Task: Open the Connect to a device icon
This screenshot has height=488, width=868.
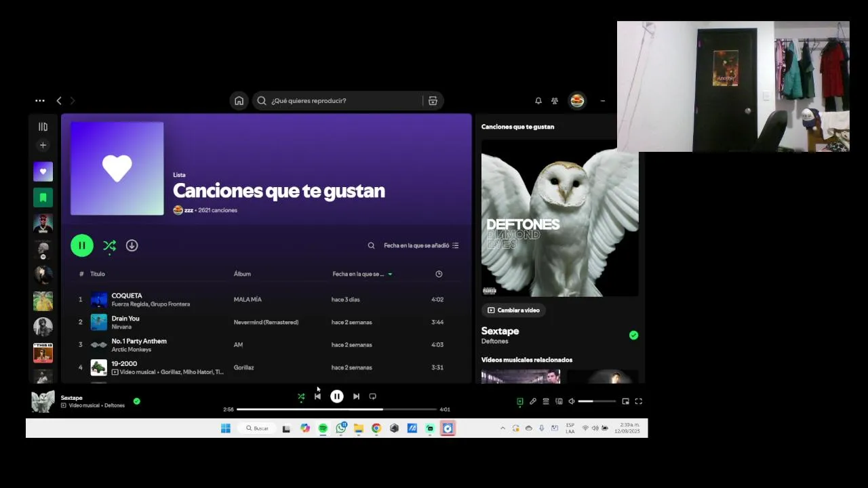Action: 559,401
